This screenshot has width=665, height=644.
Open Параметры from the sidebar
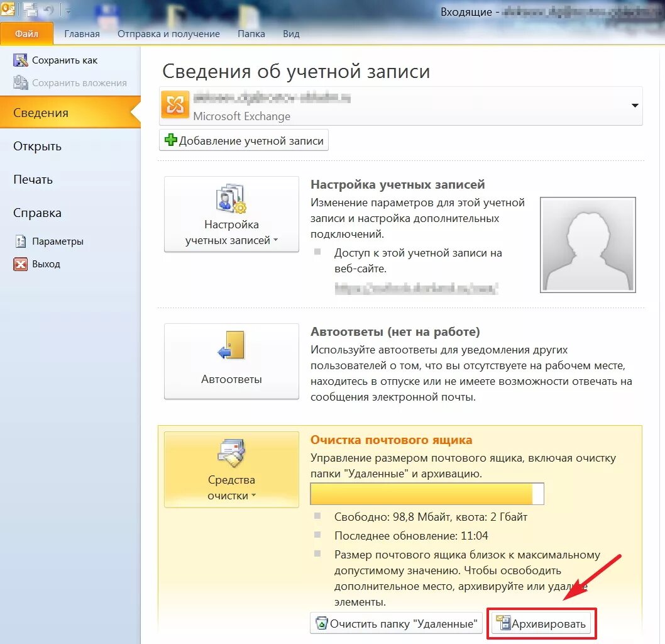(x=58, y=241)
